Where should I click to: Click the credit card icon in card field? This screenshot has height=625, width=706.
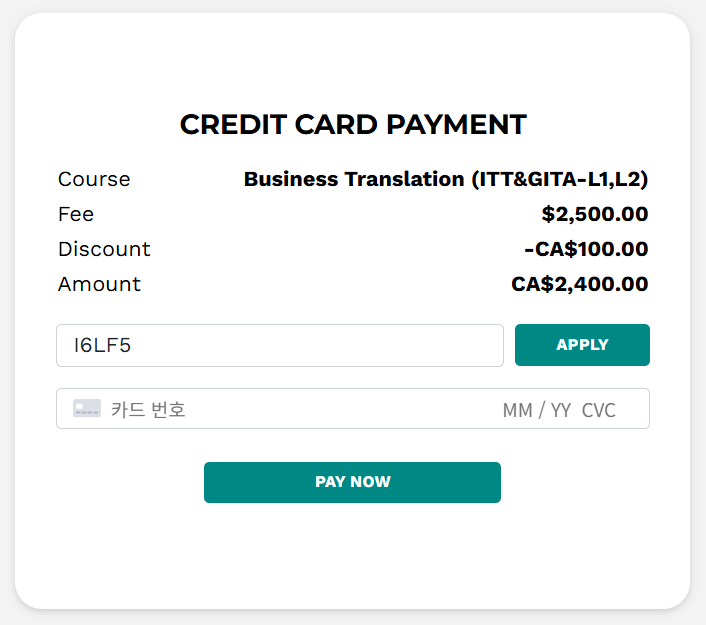coord(87,409)
